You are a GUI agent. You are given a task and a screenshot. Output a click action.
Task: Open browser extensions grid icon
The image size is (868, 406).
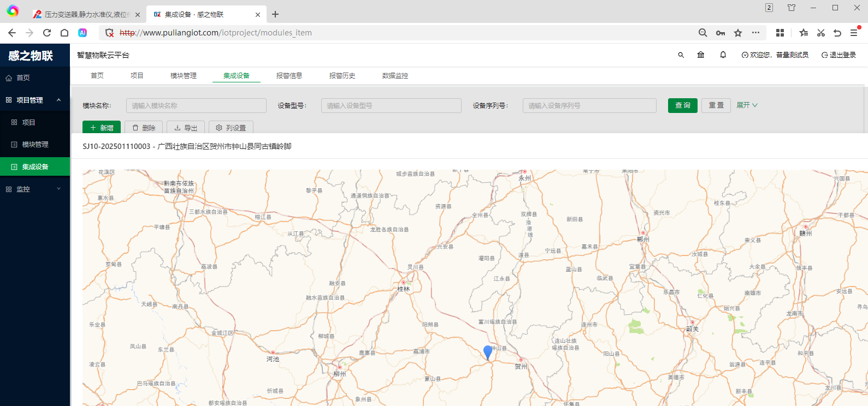(780, 33)
